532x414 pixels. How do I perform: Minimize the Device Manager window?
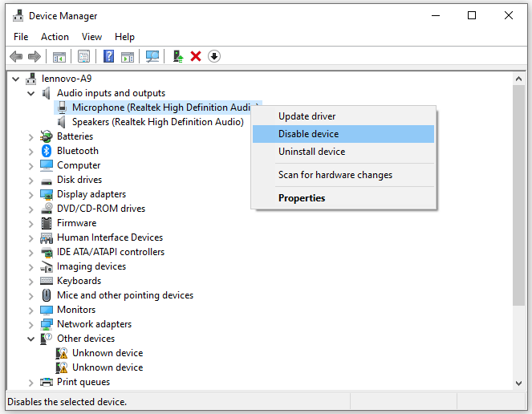click(435, 15)
